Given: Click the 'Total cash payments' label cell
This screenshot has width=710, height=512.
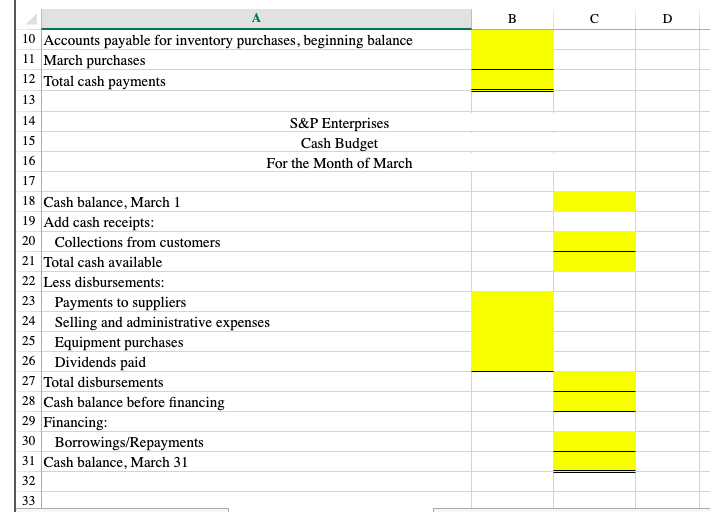Looking at the screenshot, I should coord(256,80).
